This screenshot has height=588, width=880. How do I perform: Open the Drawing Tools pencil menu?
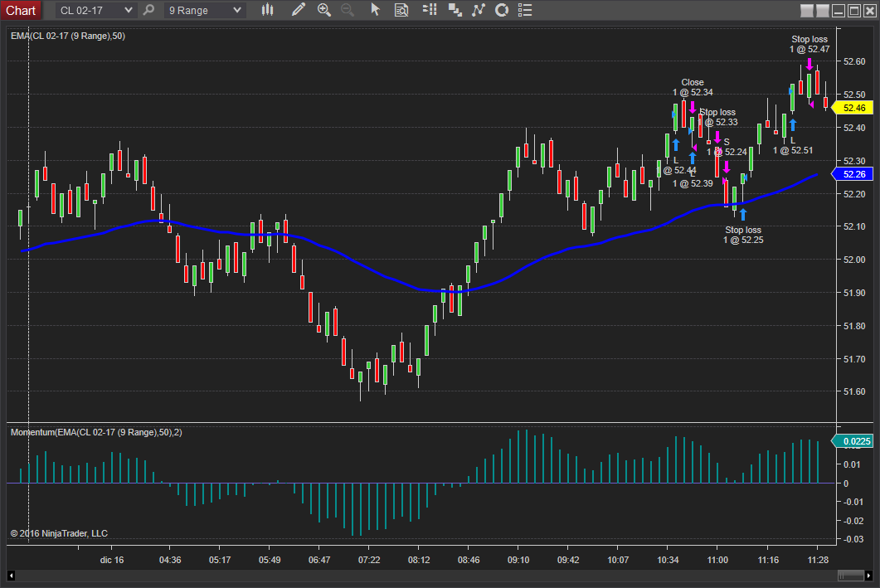click(x=298, y=10)
